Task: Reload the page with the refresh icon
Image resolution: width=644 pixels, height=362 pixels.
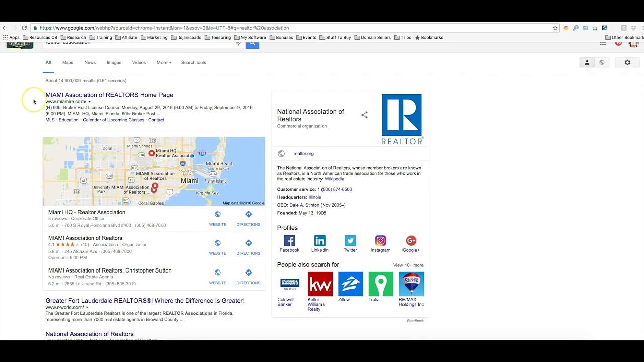Action: point(24,28)
